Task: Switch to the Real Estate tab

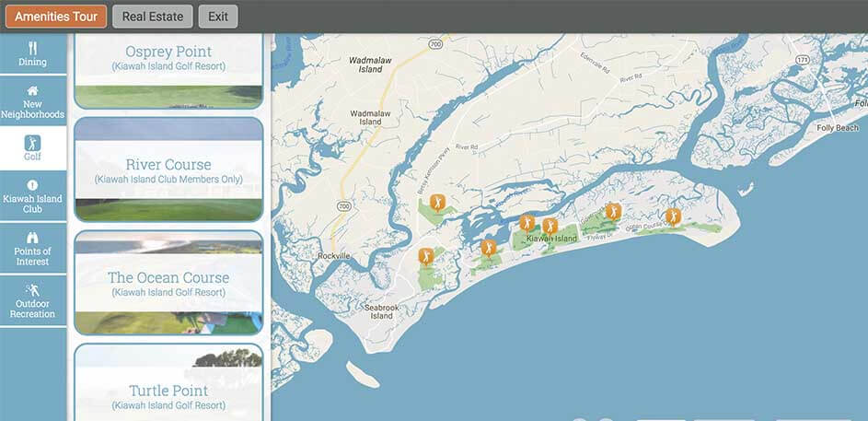Action: pyautogui.click(x=153, y=17)
